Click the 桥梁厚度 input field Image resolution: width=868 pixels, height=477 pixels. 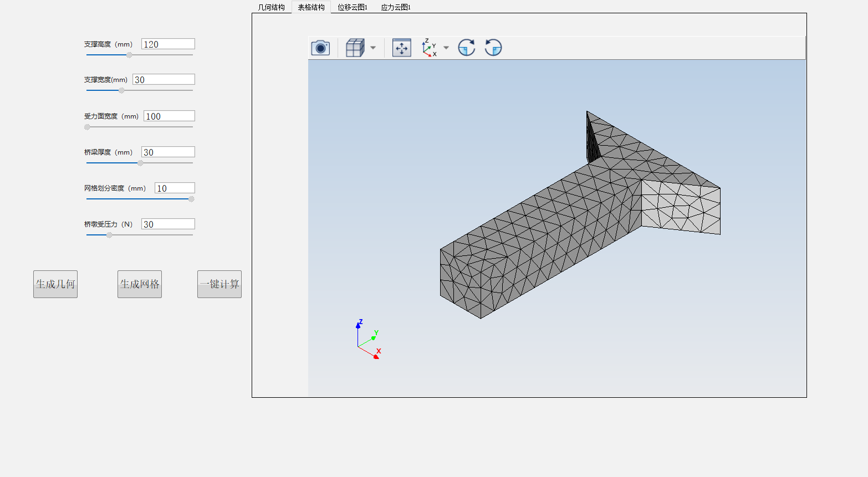click(x=168, y=152)
